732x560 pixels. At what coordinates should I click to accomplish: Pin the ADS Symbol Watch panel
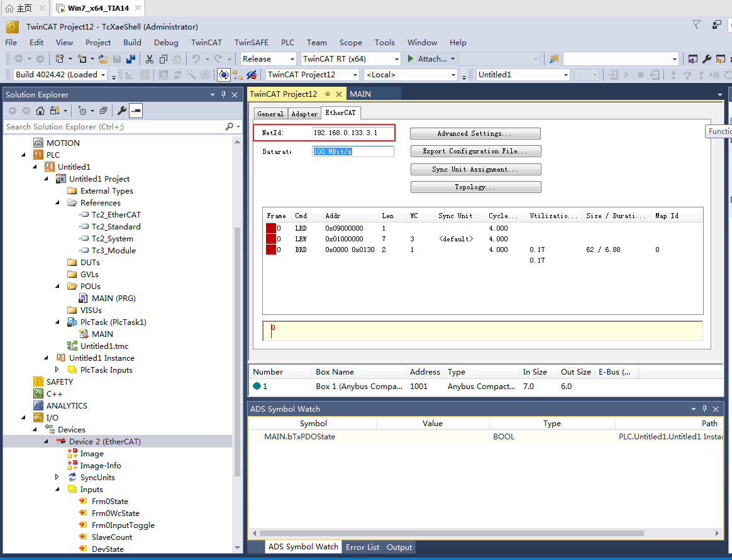(704, 409)
